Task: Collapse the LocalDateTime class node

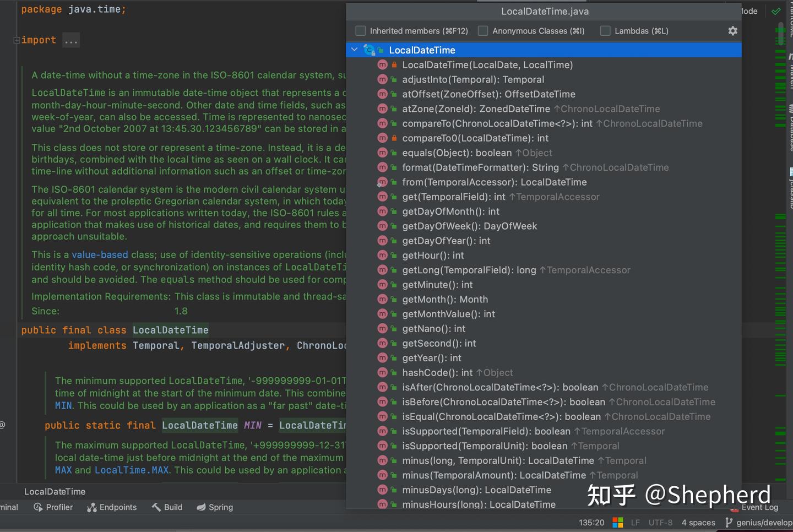Action: click(355, 50)
